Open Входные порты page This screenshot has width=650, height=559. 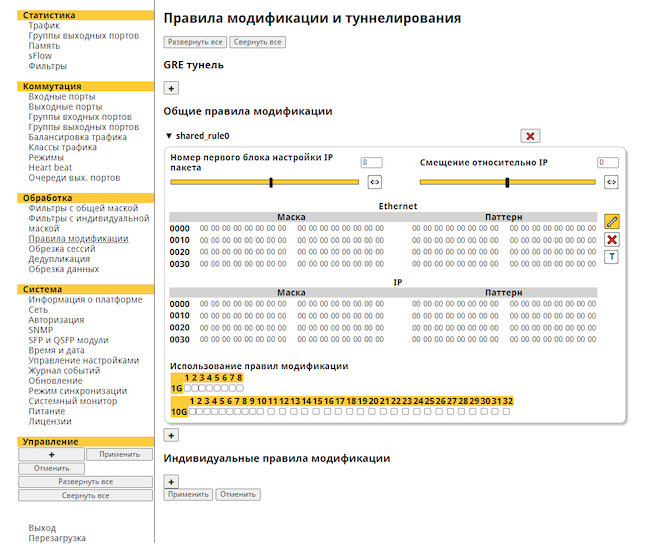(x=62, y=97)
